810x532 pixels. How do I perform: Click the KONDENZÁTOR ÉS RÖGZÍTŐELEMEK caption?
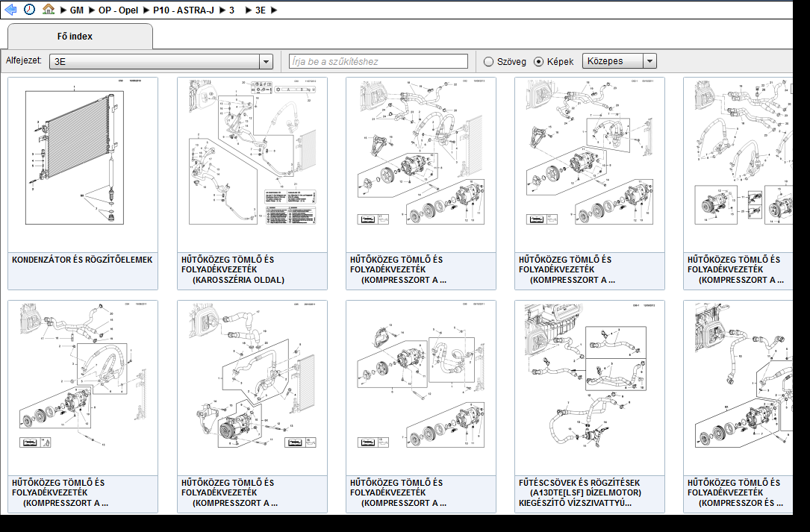[82, 260]
